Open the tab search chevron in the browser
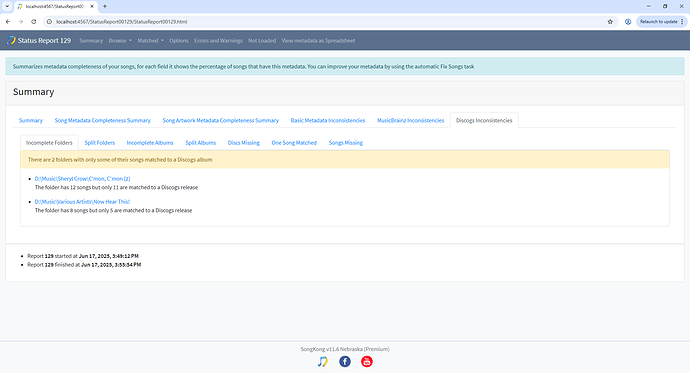 tap(7, 6)
